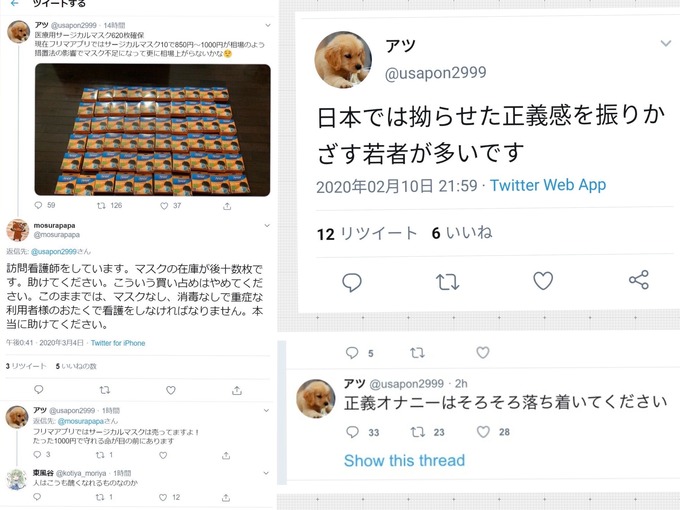Like mosurapapa's visiting nurse tweet
This screenshot has height=510, width=680.
tap(171, 390)
